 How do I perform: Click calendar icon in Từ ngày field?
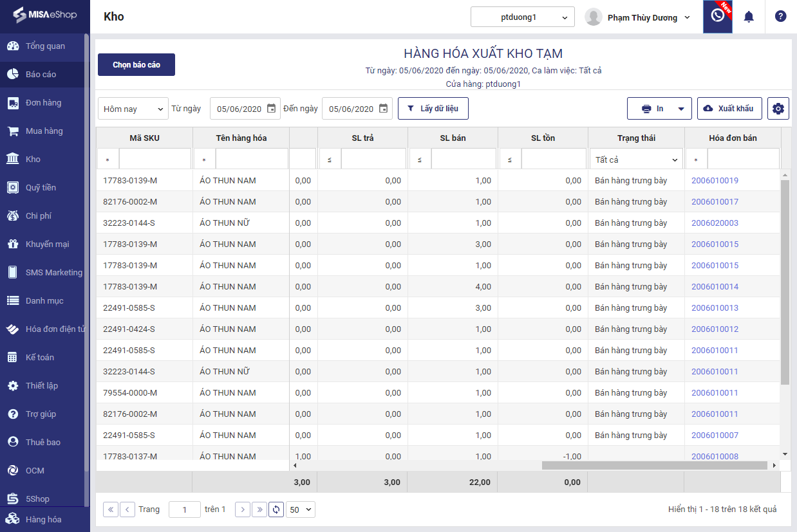[271, 109]
